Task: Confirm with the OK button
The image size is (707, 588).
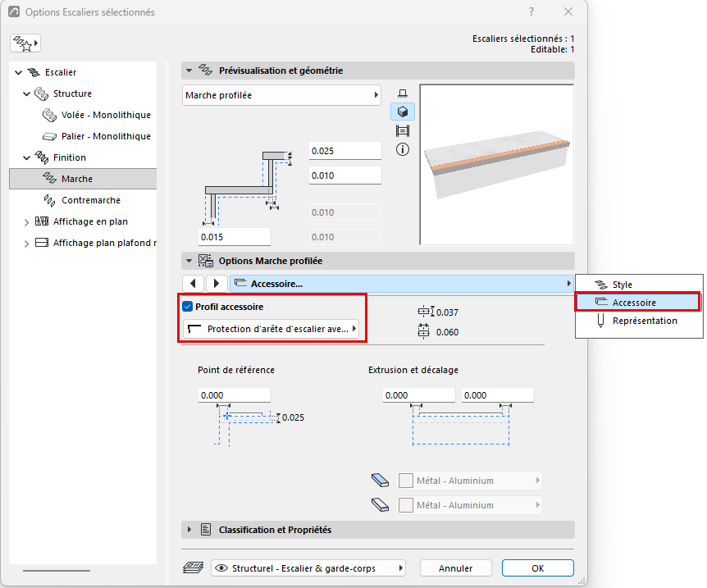Action: pos(537,568)
